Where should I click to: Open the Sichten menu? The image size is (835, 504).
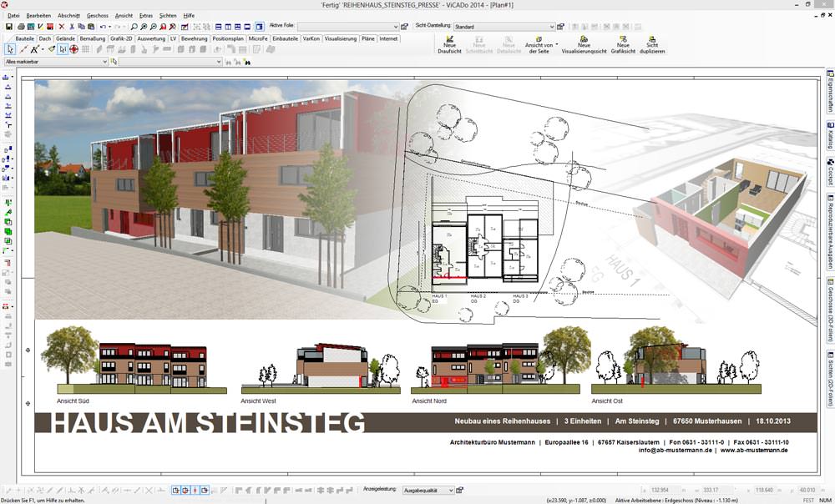tap(168, 15)
